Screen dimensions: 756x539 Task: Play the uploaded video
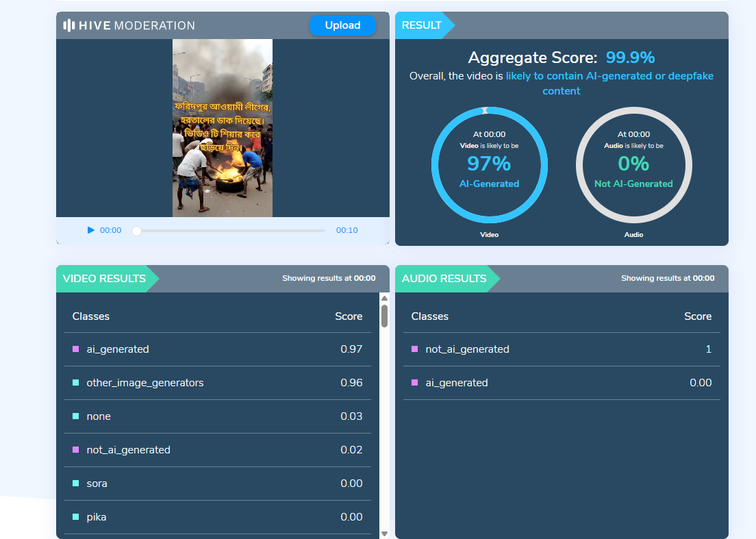tap(90, 230)
